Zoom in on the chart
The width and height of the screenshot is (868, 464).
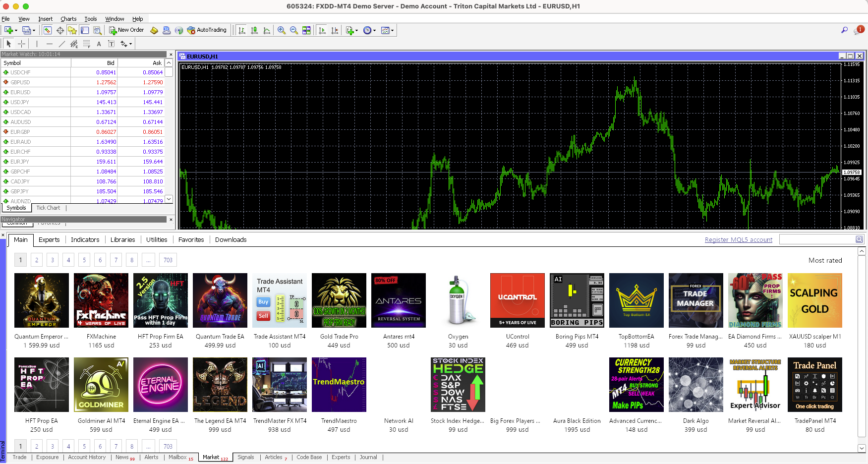pos(281,30)
